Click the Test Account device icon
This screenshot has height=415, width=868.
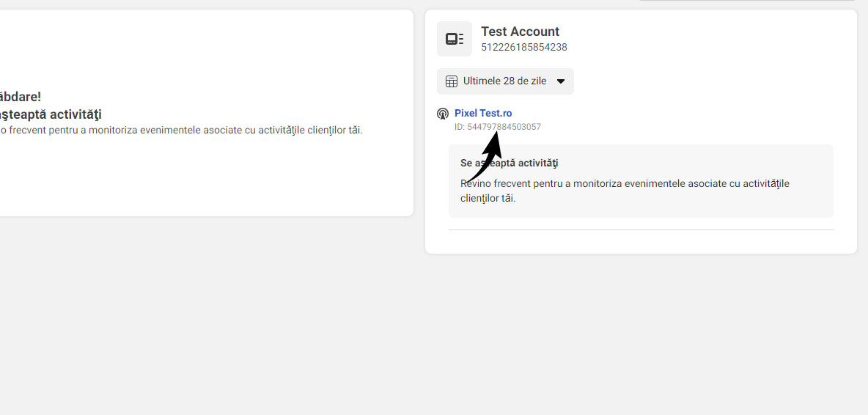tap(454, 39)
